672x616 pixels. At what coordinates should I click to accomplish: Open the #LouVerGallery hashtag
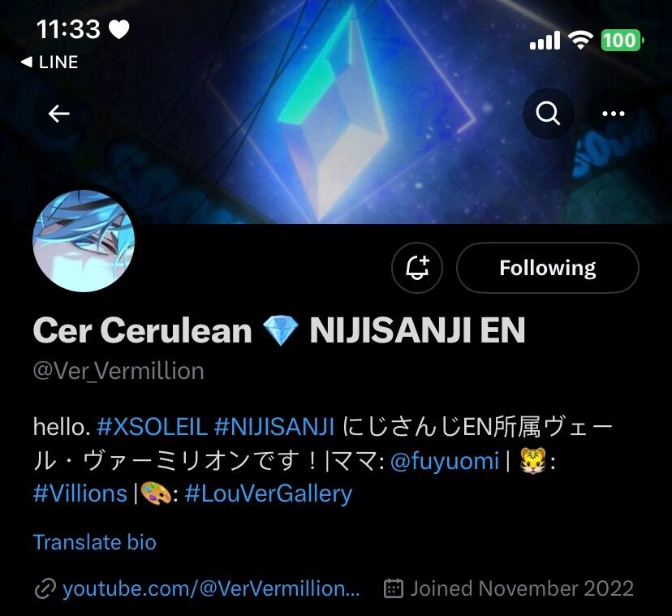[x=269, y=493]
